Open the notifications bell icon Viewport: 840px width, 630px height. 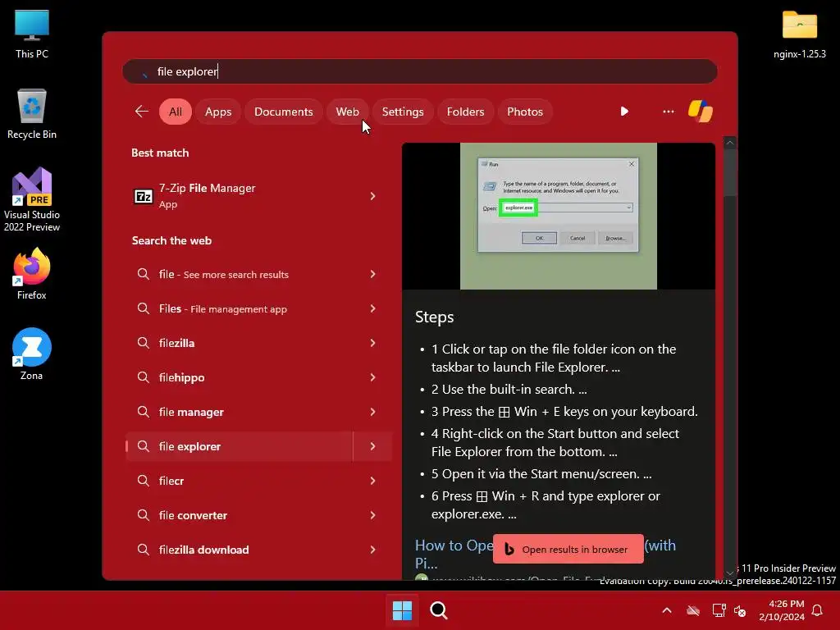tap(817, 610)
